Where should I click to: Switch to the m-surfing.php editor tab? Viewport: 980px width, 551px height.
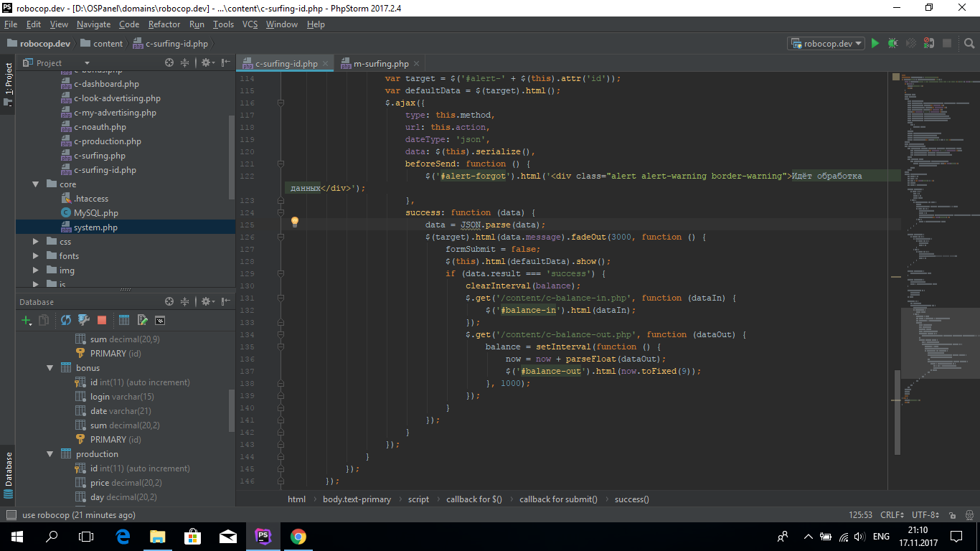(x=380, y=64)
